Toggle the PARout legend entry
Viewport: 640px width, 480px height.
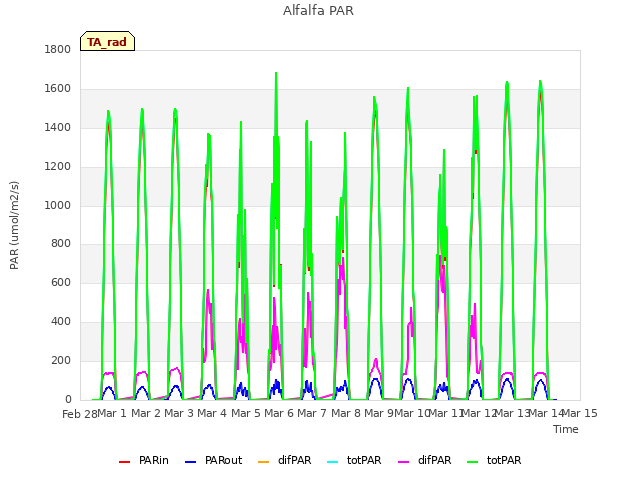tap(213, 460)
